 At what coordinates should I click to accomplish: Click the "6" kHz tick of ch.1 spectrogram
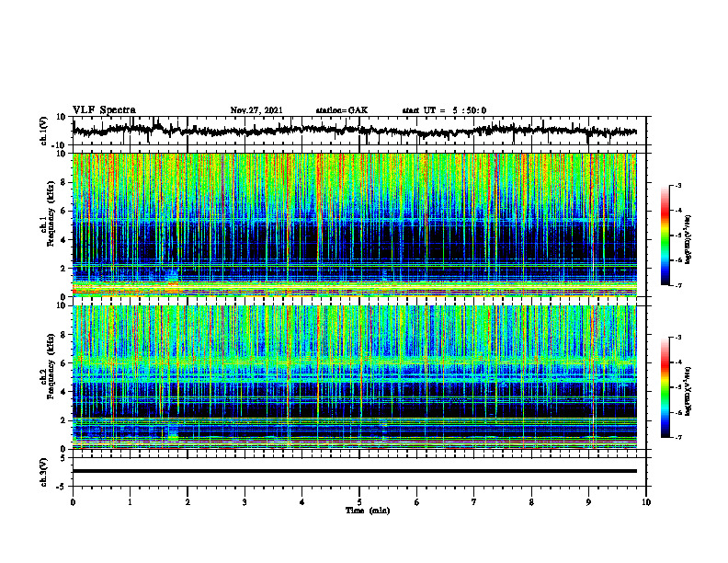(x=65, y=212)
